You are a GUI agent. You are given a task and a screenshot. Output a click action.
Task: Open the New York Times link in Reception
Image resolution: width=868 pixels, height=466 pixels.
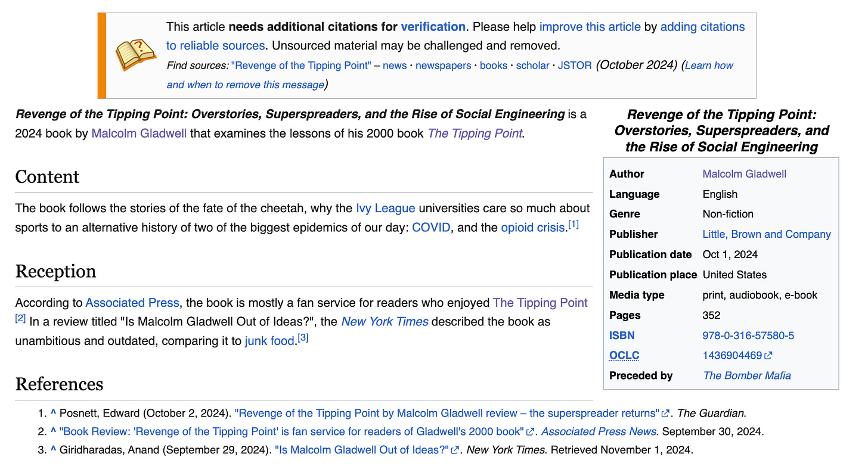[x=385, y=322]
